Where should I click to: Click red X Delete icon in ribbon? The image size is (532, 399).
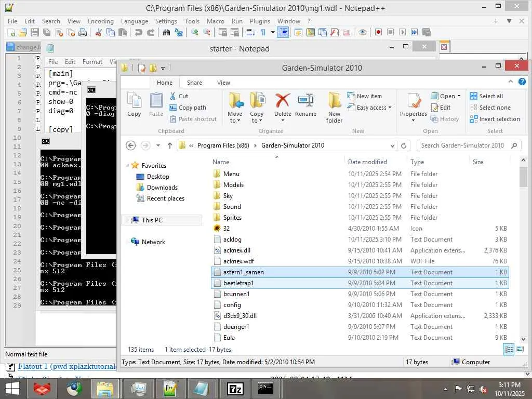[x=283, y=100]
